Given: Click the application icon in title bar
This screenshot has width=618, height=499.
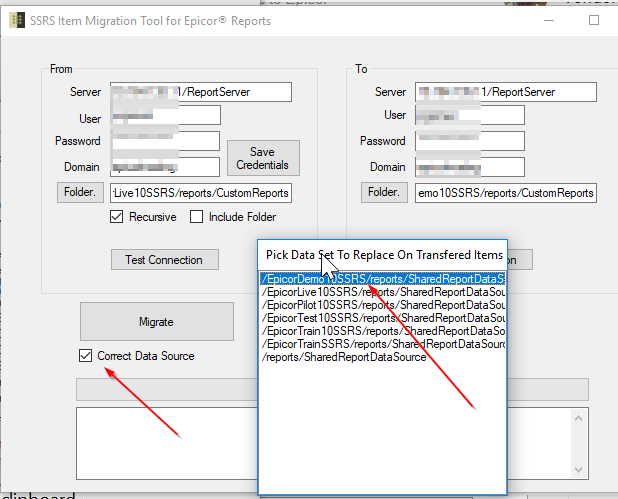Looking at the screenshot, I should click(x=17, y=20).
